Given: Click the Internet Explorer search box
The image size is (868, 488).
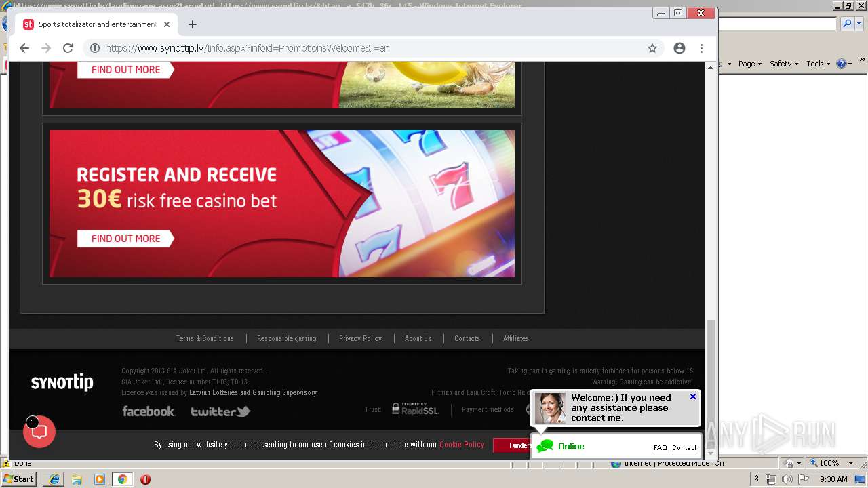Looking at the screenshot, I should pos(778,24).
